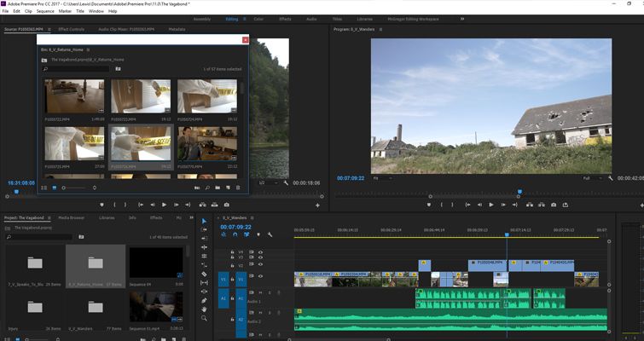Toggle snap magnet in timeline header
644x341 pixels.
[x=235, y=235]
